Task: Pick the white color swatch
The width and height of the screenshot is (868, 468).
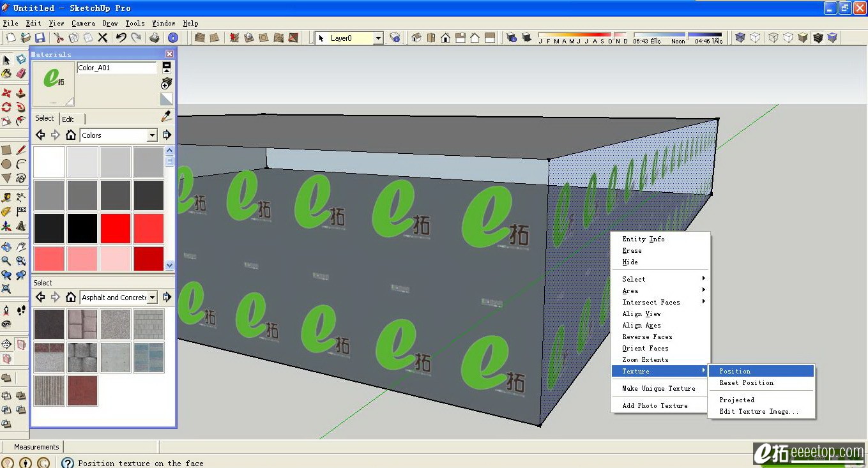Action: (49, 162)
